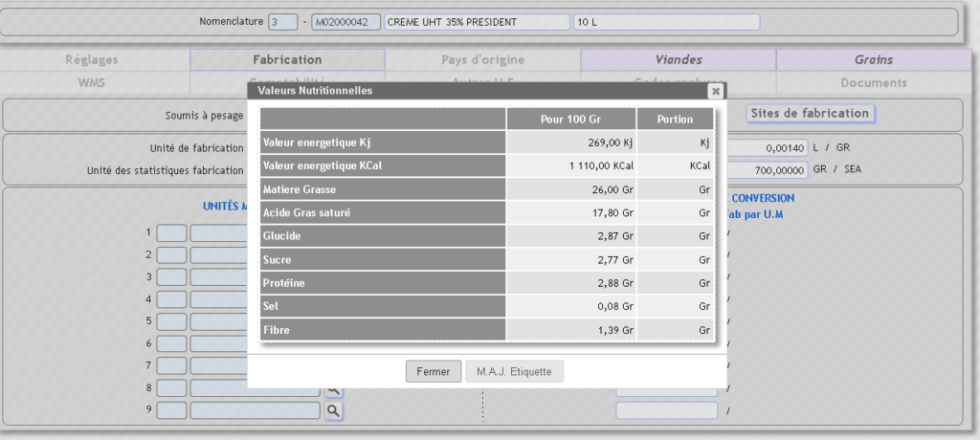Switch to the Grains tab
Image resolution: width=980 pixels, height=440 pixels.
[x=873, y=59]
